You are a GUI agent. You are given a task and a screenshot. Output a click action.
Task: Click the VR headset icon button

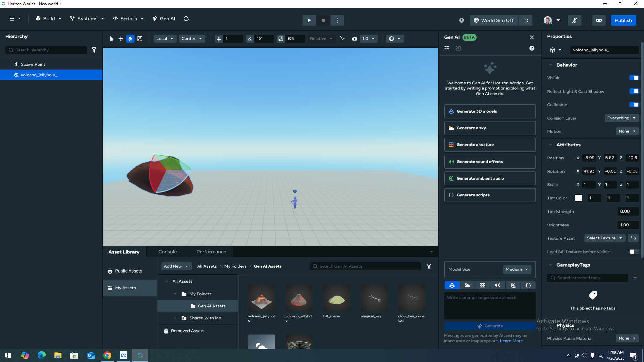(x=599, y=20)
